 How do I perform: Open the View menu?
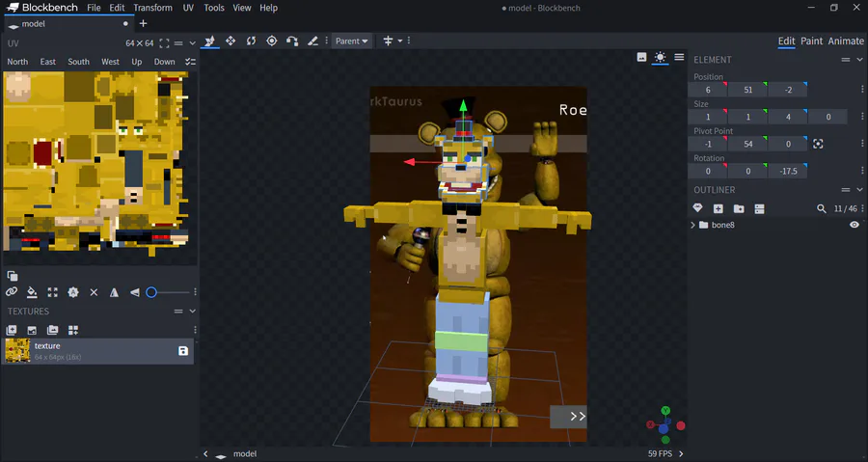click(x=242, y=8)
